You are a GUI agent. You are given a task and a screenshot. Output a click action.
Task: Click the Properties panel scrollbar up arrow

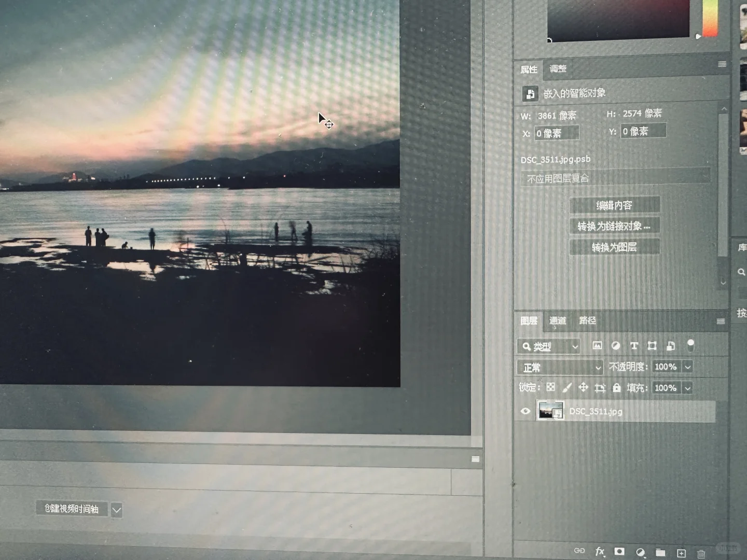pos(724,109)
